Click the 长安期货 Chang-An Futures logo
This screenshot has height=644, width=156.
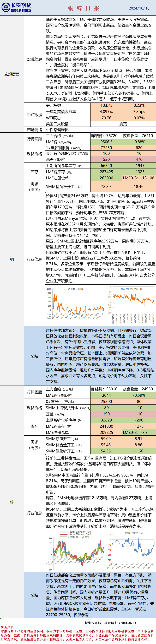point(16,8)
